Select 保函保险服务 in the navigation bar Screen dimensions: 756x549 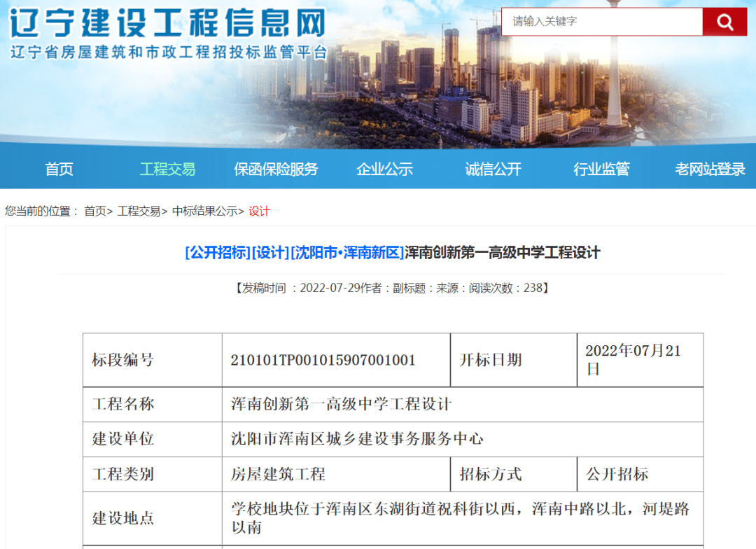click(x=276, y=169)
